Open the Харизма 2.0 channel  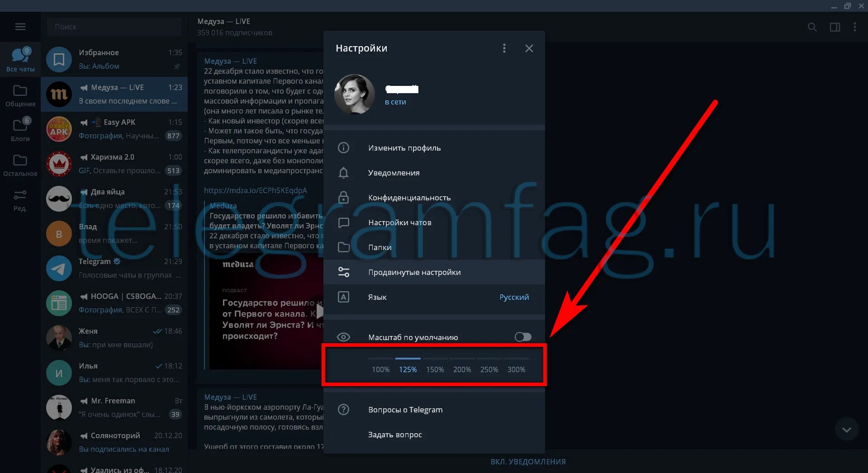tap(114, 164)
